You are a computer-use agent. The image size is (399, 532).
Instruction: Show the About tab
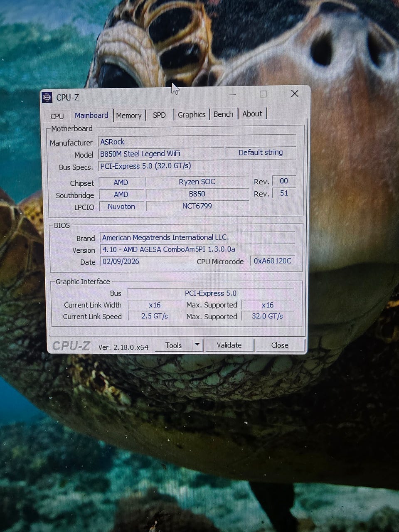click(x=252, y=114)
